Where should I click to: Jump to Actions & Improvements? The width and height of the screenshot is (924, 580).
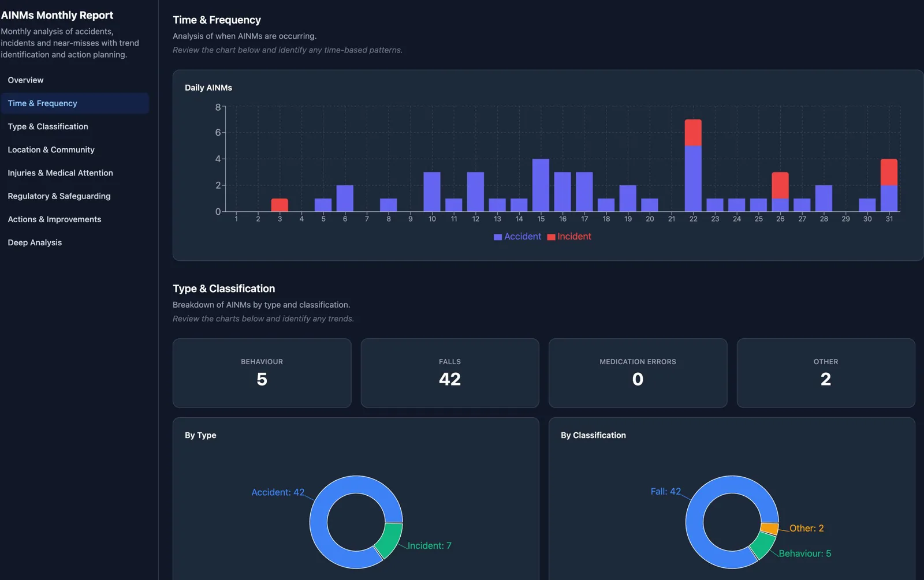74,219
